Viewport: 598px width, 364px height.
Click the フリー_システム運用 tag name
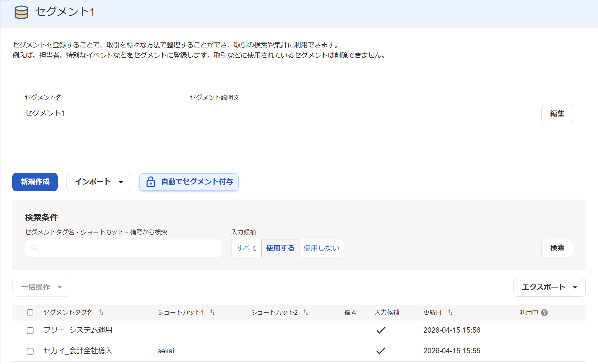[x=78, y=330]
